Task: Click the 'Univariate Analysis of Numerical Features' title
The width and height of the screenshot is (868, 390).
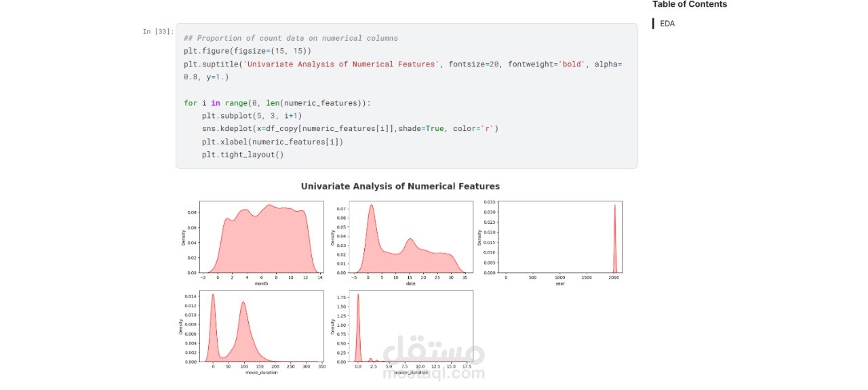Action: click(x=400, y=187)
